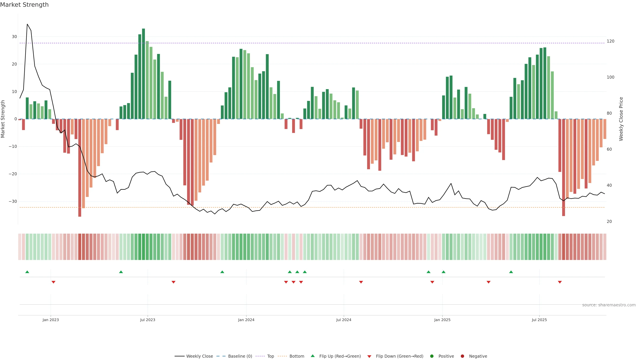The width and height of the screenshot is (644, 362).
Task: Click the weekly close price peak at chart start
Action: [27, 24]
